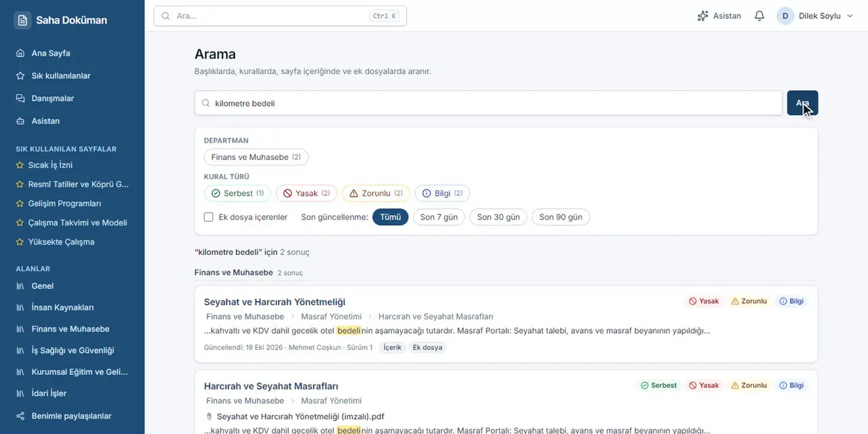Screen dimensions: 868x434
Task: Toggle the Serbest rule type filter
Action: point(237,193)
